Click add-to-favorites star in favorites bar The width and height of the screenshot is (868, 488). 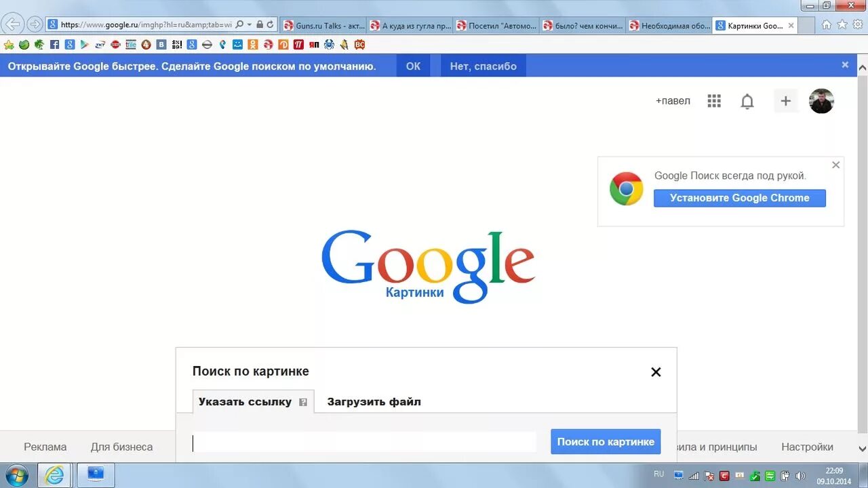pyautogui.click(x=9, y=45)
